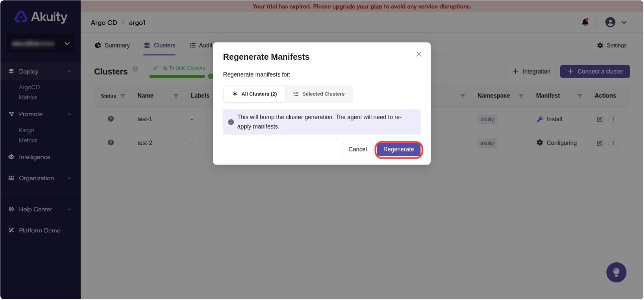Image resolution: width=644 pixels, height=300 pixels.
Task: Click the Clusters help question icon
Action: tap(135, 69)
